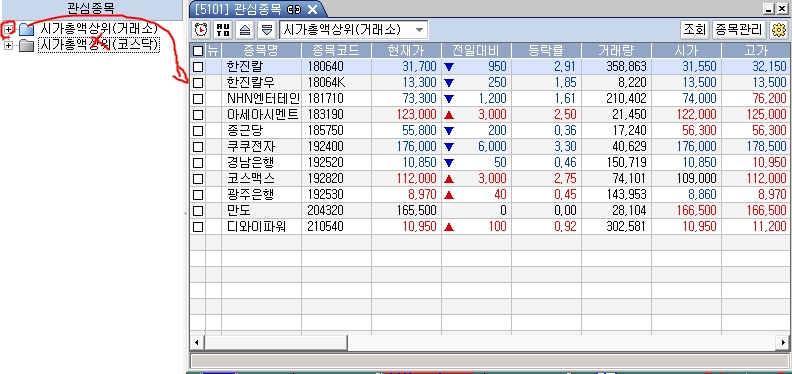Click the 종목관리 button
This screenshot has height=374, width=792.
coord(739,30)
